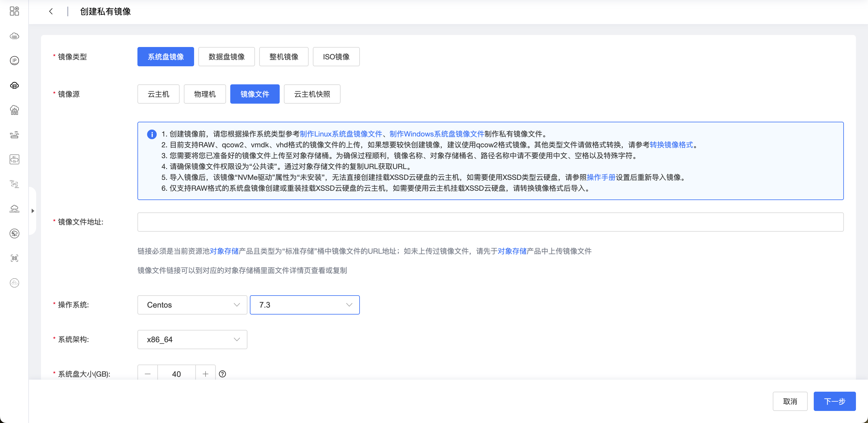Expand the 7.3 version dropdown
Screen dimensions: 868x423
click(305, 305)
